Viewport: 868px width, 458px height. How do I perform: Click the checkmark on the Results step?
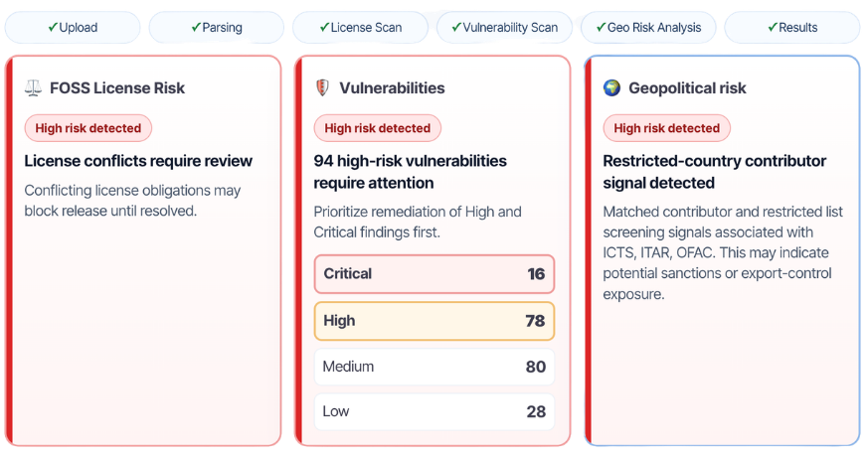[772, 28]
